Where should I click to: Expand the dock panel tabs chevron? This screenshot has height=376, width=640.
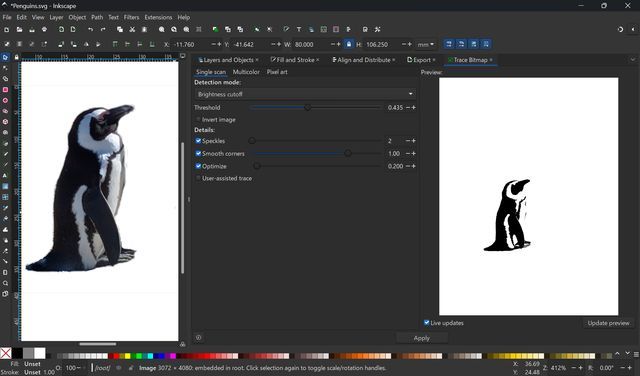633,60
